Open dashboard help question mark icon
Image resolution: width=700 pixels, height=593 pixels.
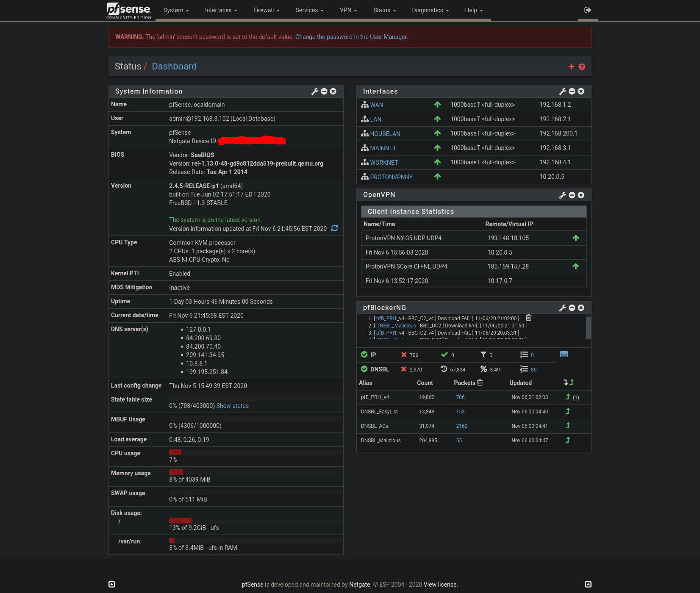click(582, 67)
